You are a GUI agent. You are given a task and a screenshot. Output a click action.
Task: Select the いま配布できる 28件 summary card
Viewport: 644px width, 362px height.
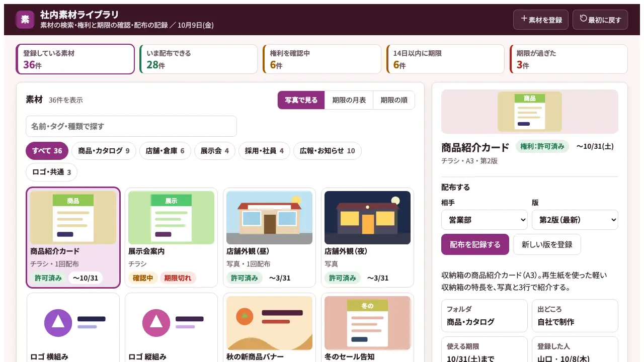pyautogui.click(x=199, y=59)
